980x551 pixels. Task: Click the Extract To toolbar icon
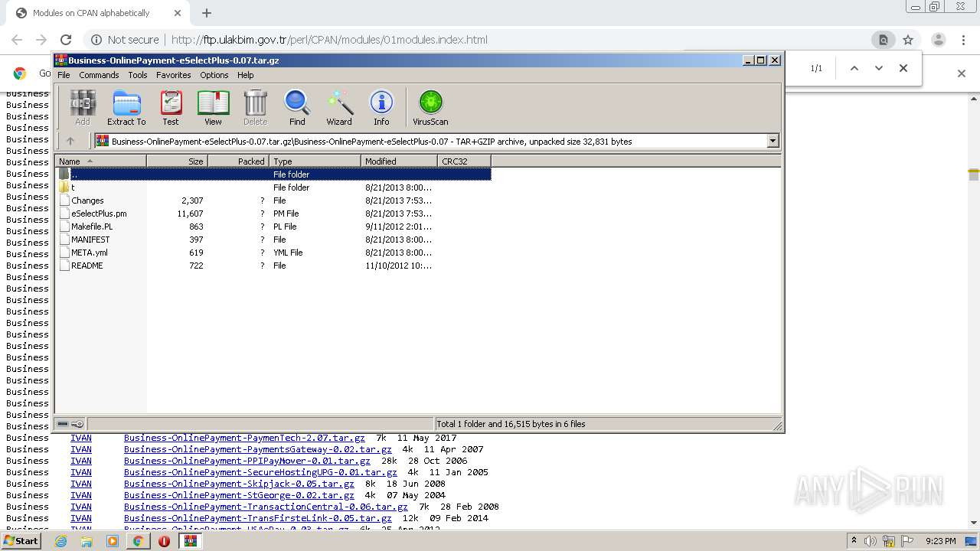(x=126, y=107)
